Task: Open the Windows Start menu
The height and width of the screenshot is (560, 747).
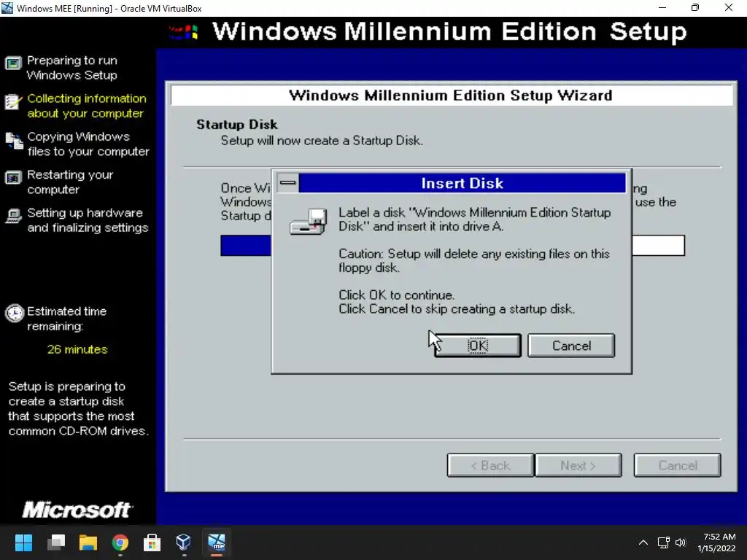Action: pyautogui.click(x=23, y=542)
